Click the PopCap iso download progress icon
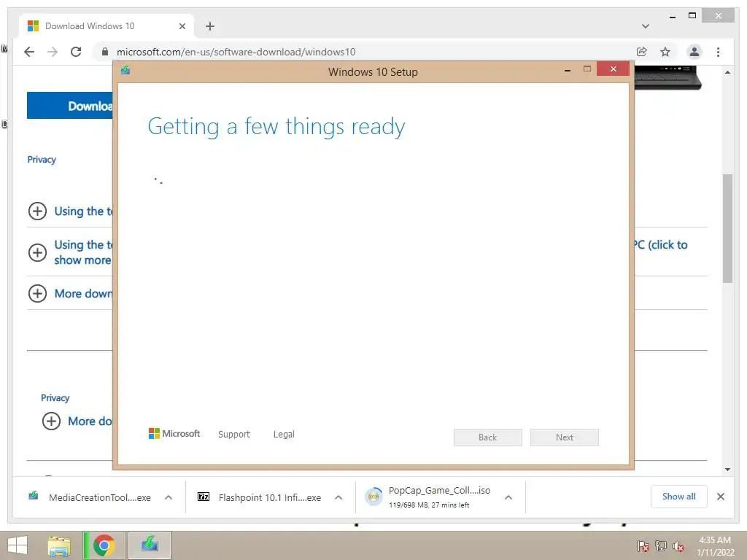This screenshot has width=747, height=560. 374,497
